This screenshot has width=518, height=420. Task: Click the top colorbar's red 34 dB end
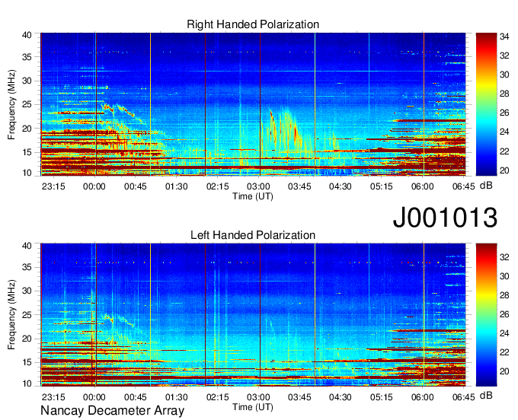tap(486, 36)
